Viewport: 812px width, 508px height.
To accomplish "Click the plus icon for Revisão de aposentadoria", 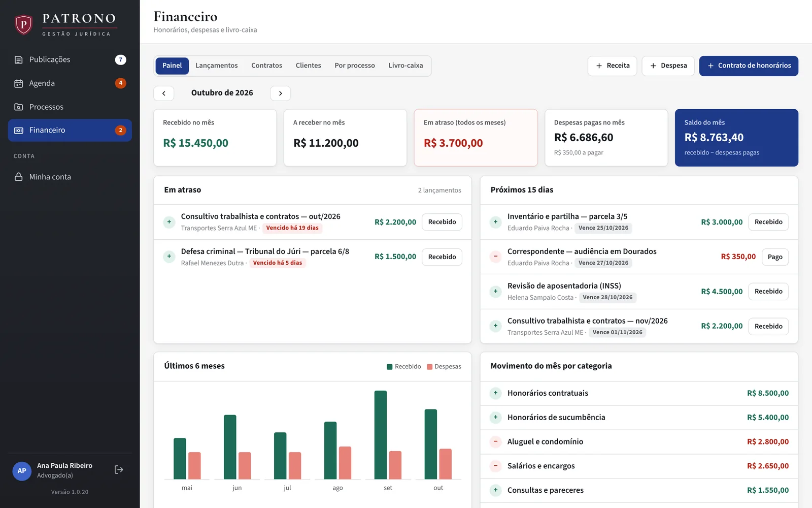I will (496, 292).
